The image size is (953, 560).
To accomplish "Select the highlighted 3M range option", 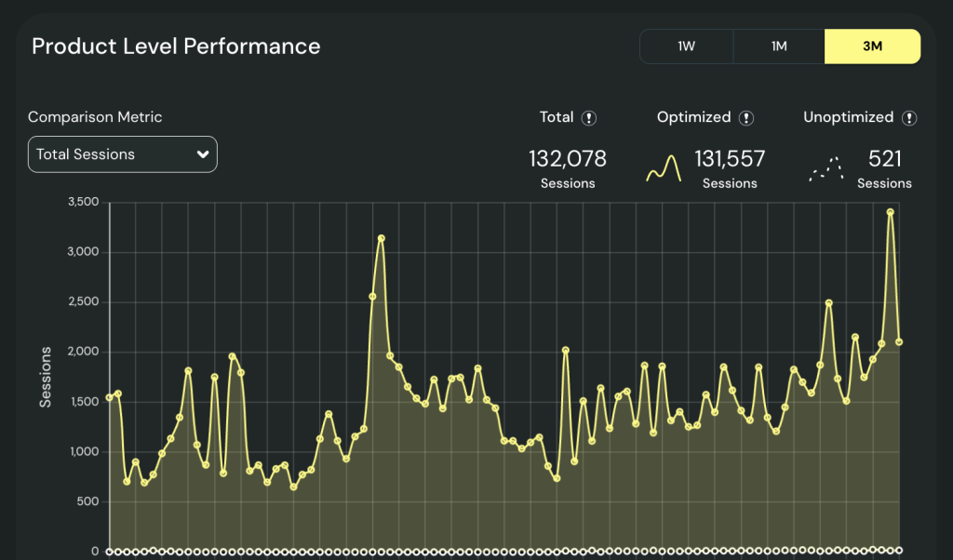I will (x=872, y=47).
